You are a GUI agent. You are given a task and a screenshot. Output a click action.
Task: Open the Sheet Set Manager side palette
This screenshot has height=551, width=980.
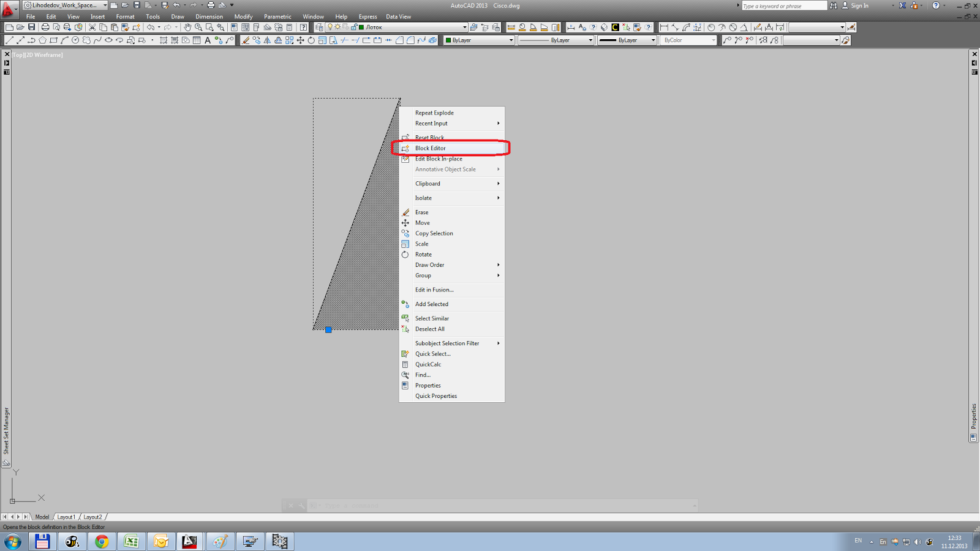pyautogui.click(x=6, y=430)
